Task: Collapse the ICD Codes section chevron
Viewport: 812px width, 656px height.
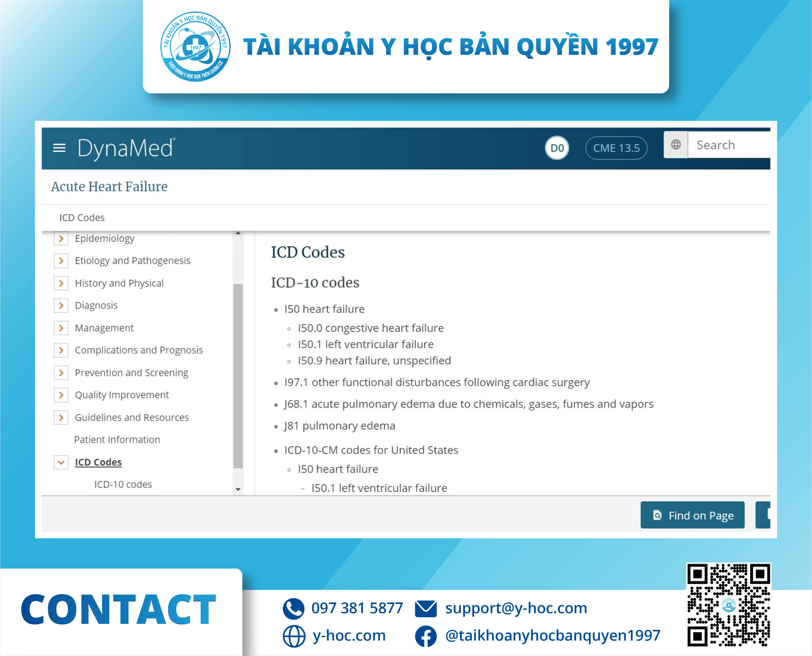Action: 61,462
